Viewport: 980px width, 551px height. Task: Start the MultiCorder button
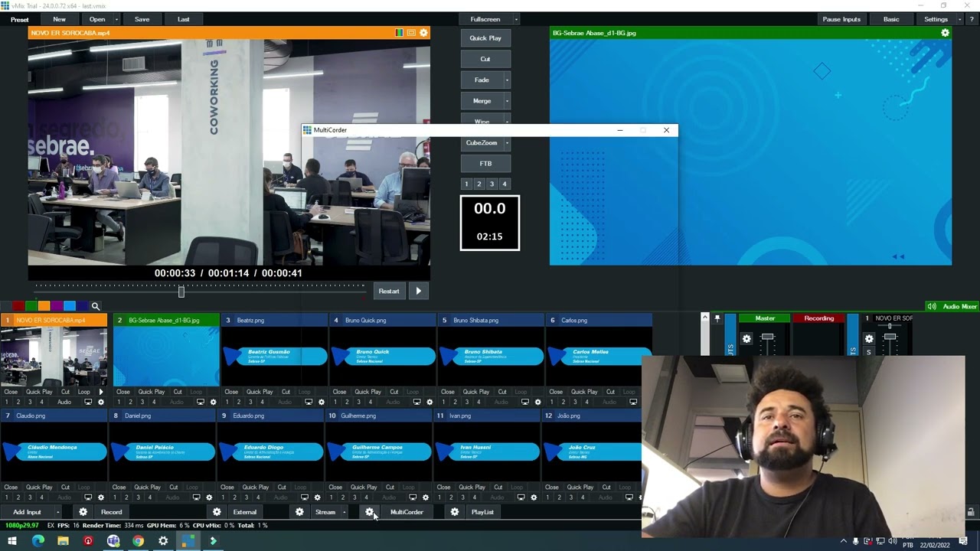407,512
